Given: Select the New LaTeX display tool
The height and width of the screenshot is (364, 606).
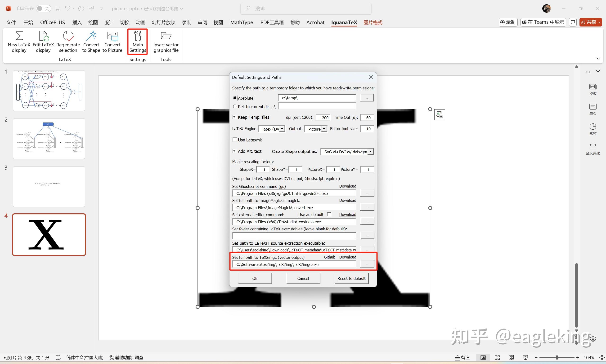Looking at the screenshot, I should point(19,42).
